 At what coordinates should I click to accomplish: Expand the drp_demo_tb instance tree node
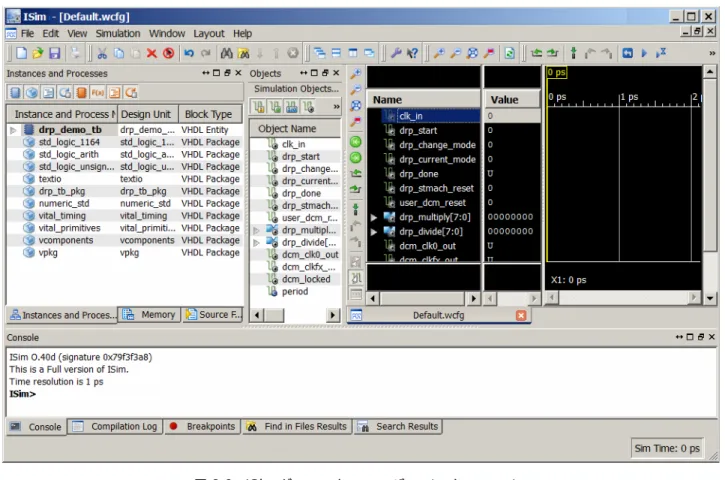(13, 130)
